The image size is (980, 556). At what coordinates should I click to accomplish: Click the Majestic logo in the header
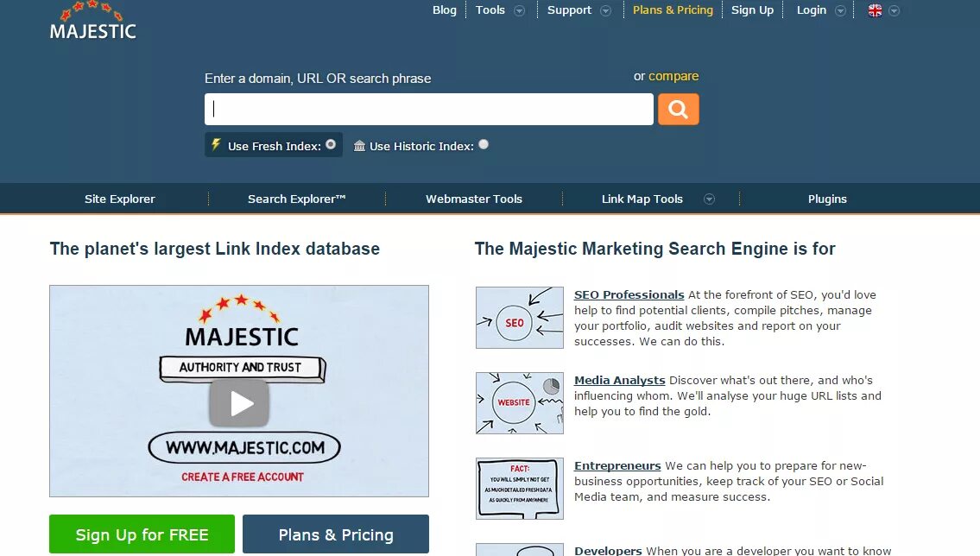(x=92, y=21)
